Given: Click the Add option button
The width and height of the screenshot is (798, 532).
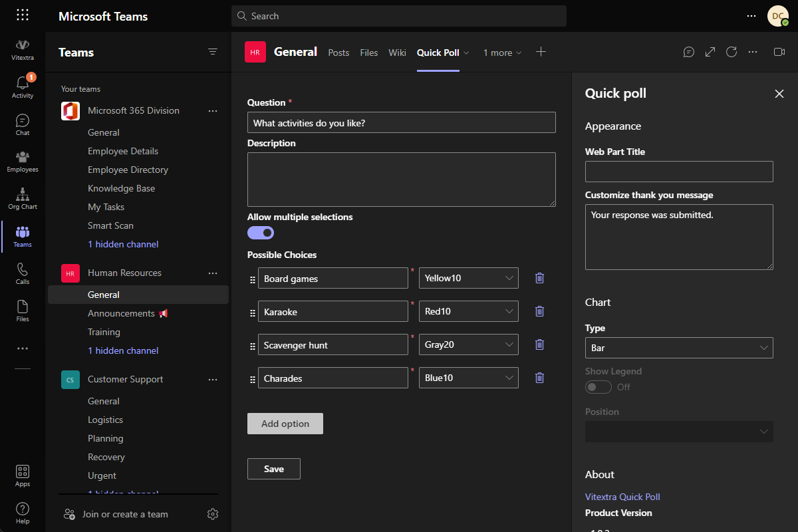Looking at the screenshot, I should (x=285, y=424).
